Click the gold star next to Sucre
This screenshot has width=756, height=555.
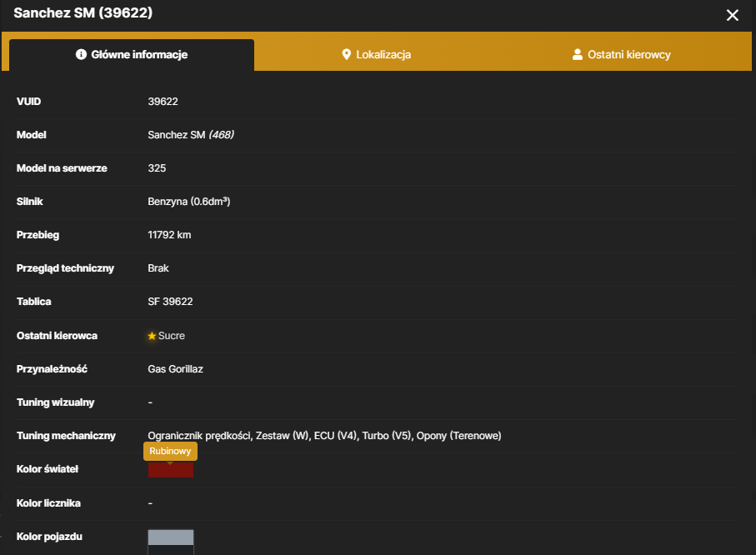click(152, 336)
